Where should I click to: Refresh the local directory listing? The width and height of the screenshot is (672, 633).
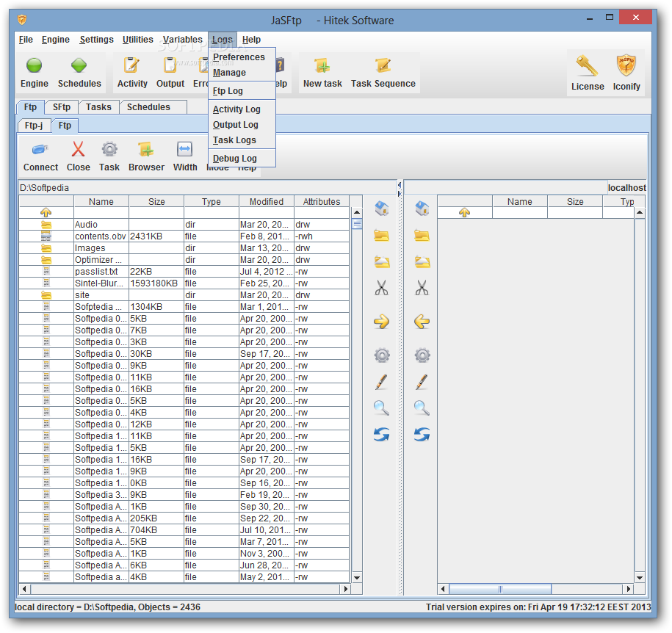tap(381, 435)
